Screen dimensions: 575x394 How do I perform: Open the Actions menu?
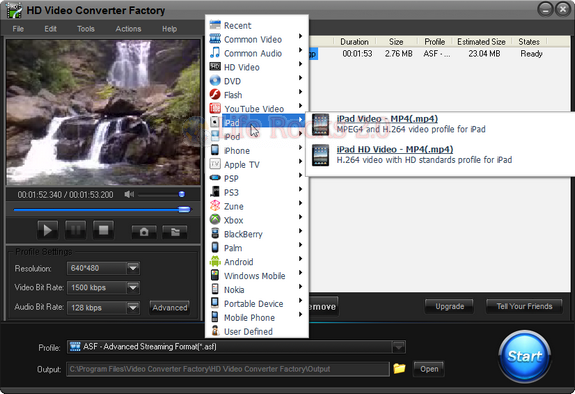(128, 29)
